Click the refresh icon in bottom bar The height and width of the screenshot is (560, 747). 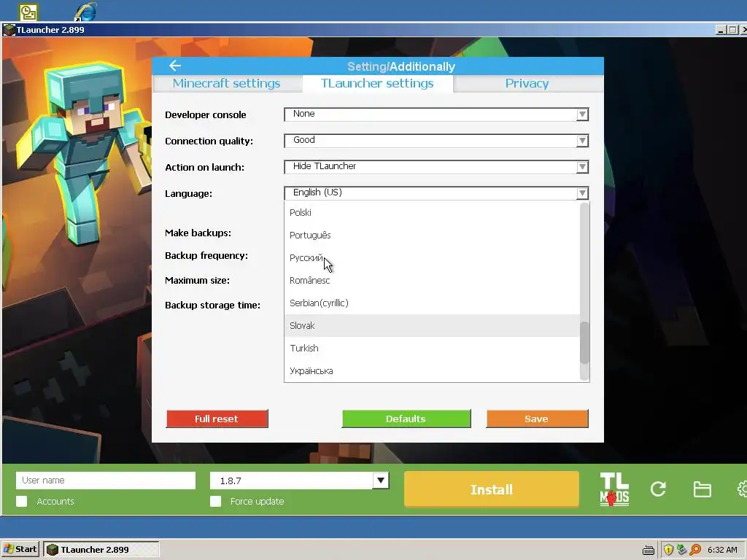[658, 489]
